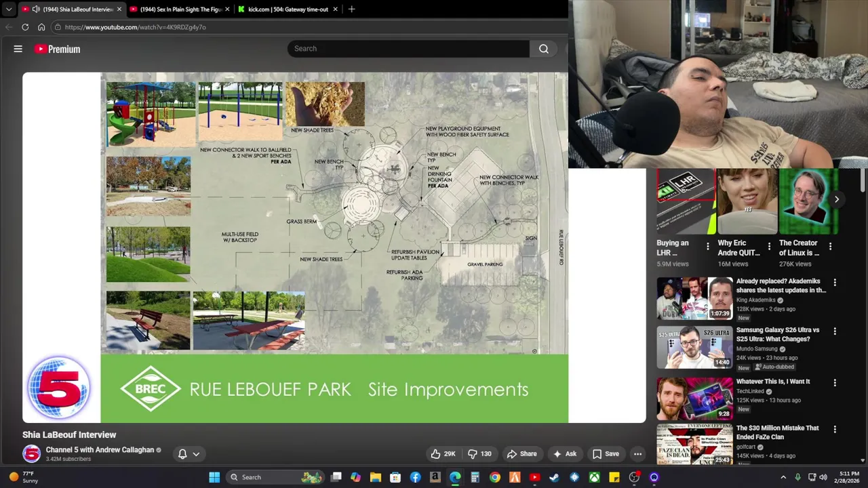
Task: Click the Rue LeBouef Park video player
Action: [x=334, y=247]
